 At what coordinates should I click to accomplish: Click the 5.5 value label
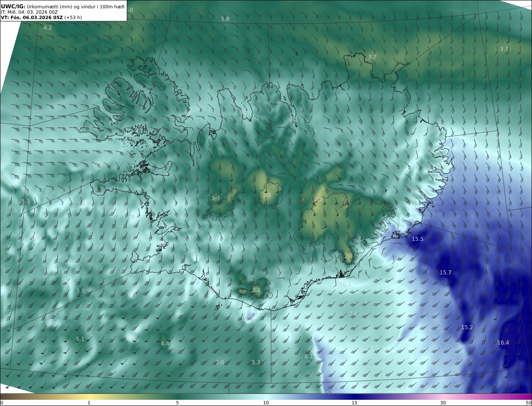click(x=26, y=201)
